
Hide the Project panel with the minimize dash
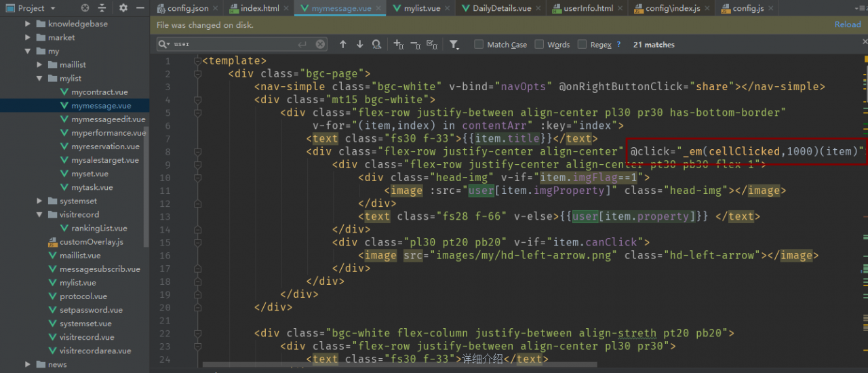click(x=139, y=8)
